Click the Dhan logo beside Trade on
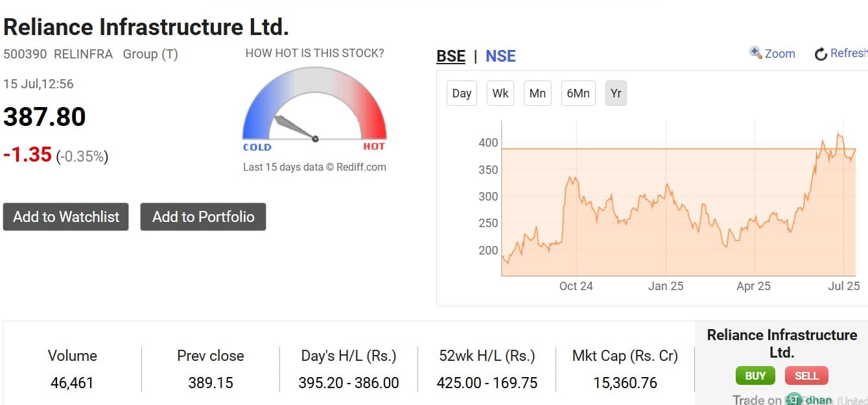The width and height of the screenshot is (868, 405). [x=809, y=400]
